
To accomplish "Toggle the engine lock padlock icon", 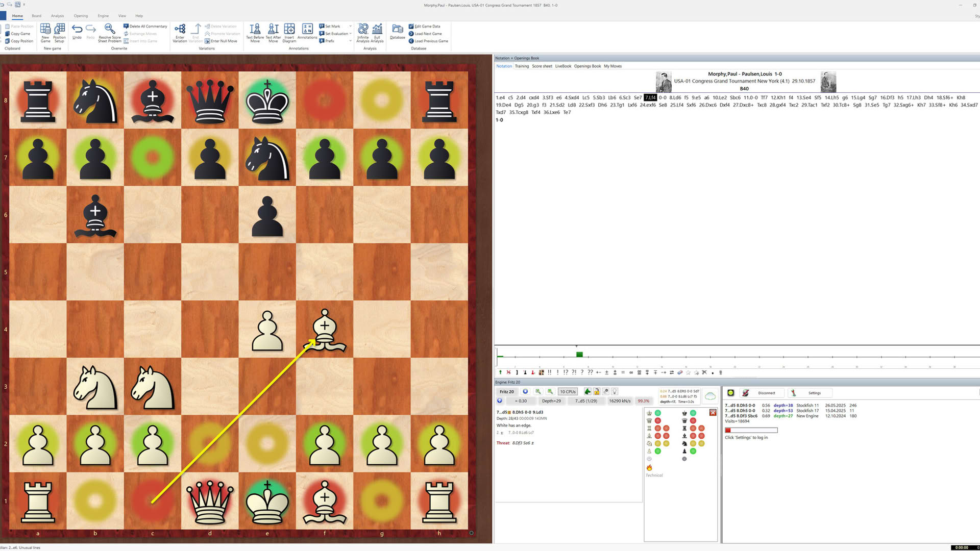I will pos(596,392).
